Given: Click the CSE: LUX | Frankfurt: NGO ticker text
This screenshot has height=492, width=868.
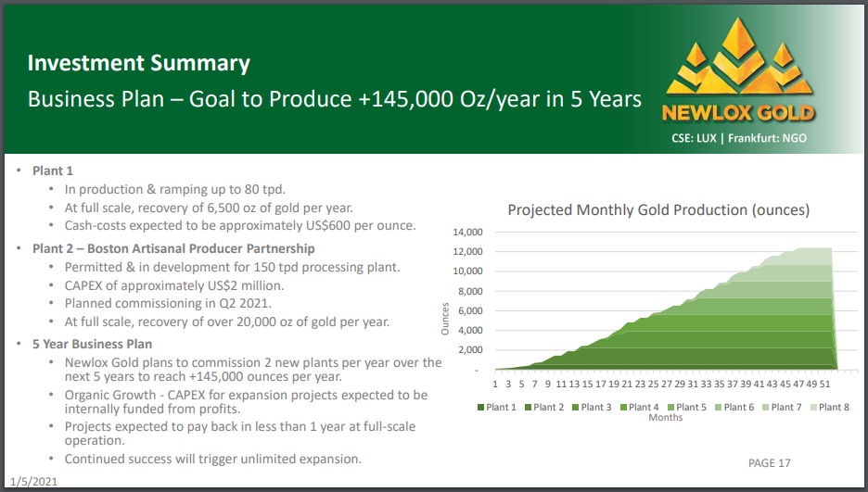Looking at the screenshot, I should (x=737, y=139).
